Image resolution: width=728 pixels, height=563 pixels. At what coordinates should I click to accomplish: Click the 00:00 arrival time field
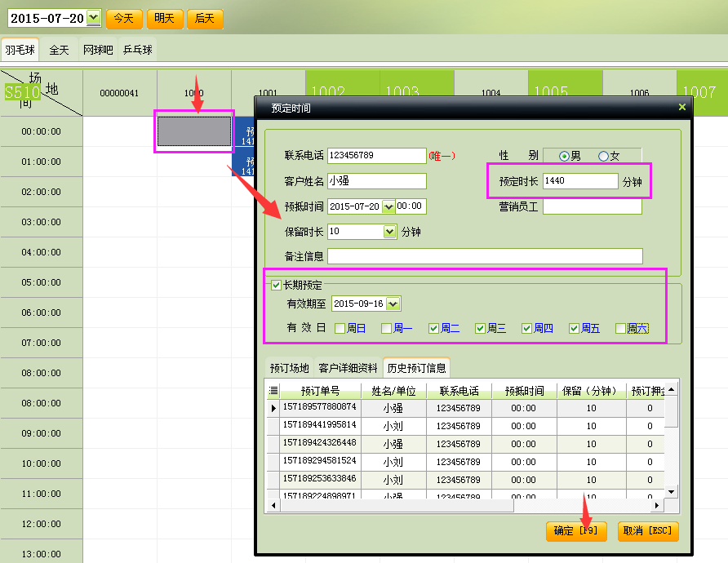point(410,206)
